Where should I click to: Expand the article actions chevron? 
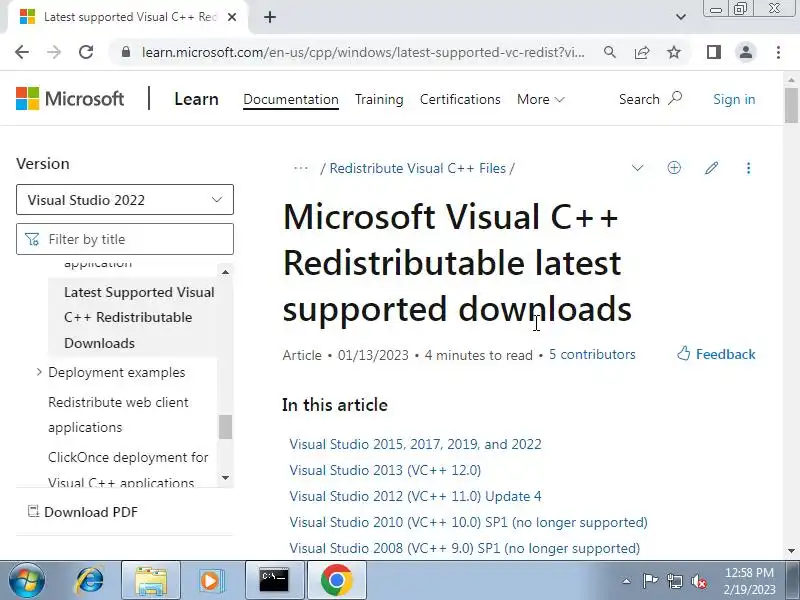click(x=637, y=168)
